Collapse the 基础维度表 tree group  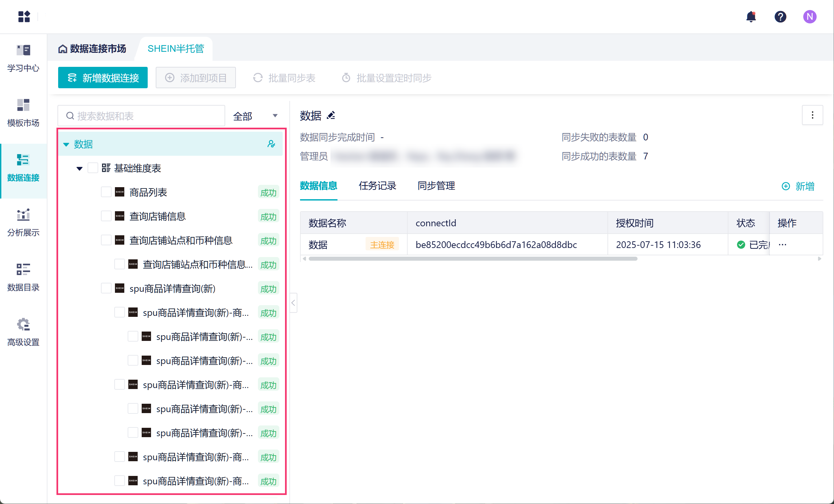80,168
